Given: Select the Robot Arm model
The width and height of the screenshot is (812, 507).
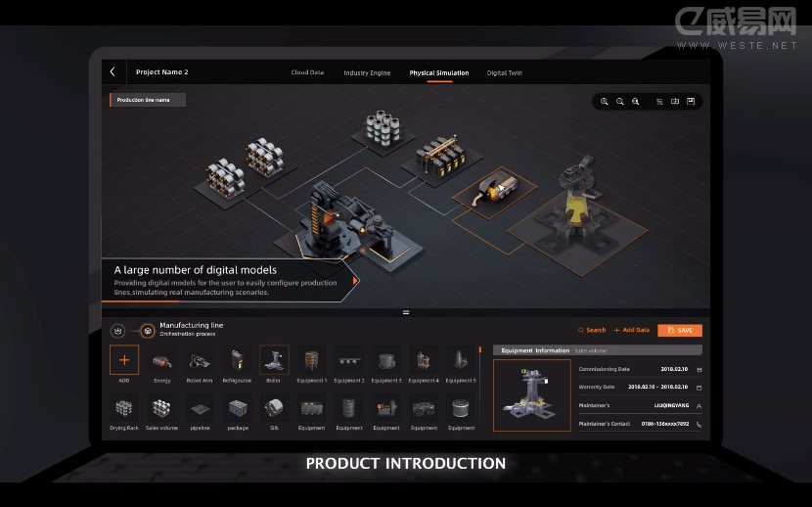Looking at the screenshot, I should [200, 359].
